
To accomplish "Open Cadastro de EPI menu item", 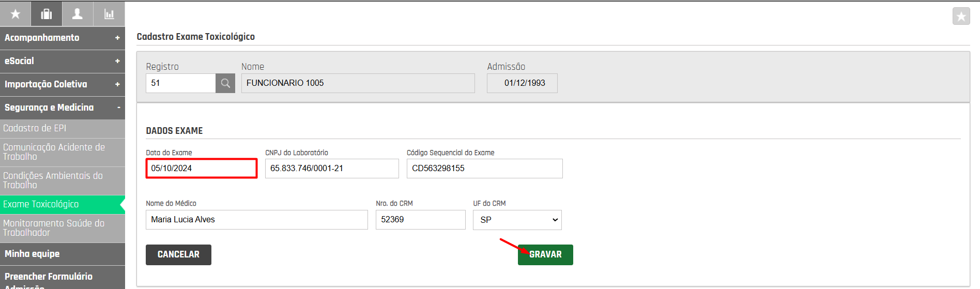I will (x=63, y=128).
